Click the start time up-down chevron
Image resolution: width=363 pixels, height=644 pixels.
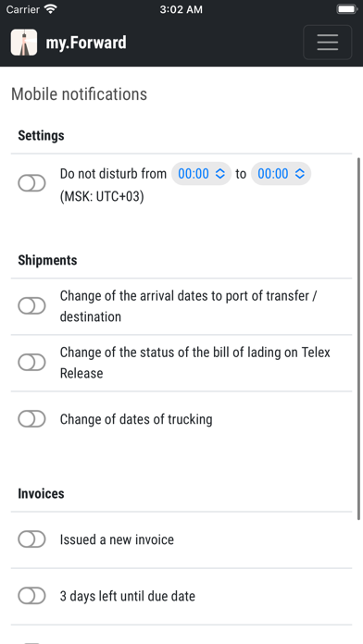pyautogui.click(x=220, y=174)
